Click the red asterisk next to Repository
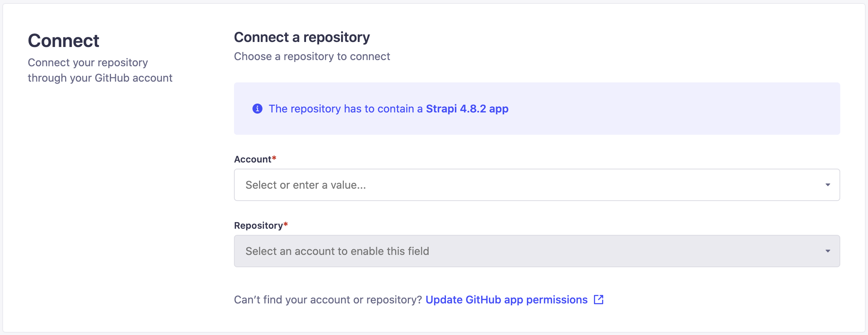This screenshot has width=868, height=335. [x=286, y=224]
